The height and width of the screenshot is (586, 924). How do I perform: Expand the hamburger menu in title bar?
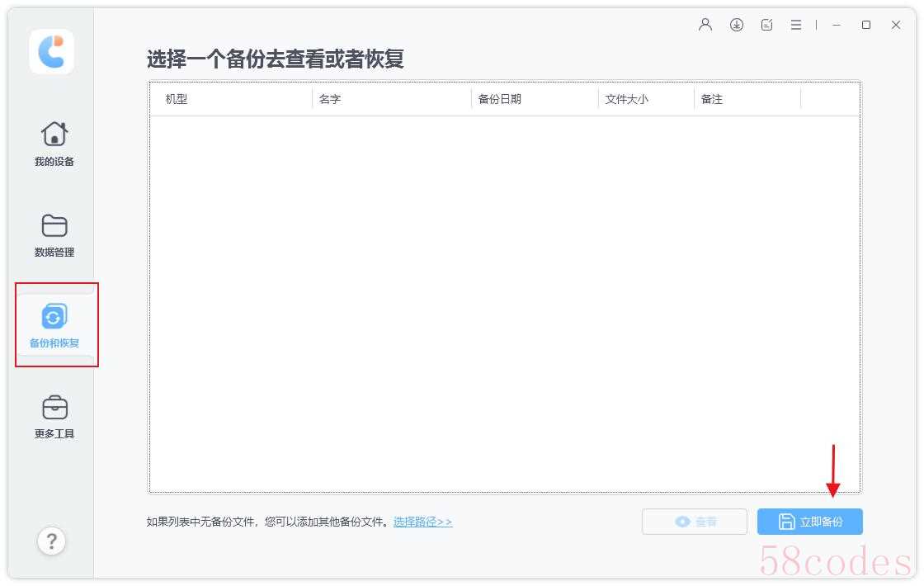[x=796, y=25]
